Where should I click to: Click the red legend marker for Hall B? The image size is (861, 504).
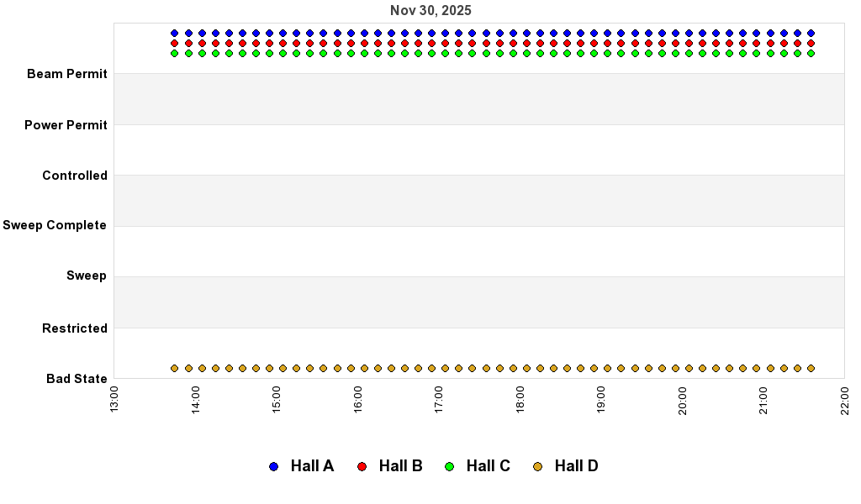(x=362, y=465)
